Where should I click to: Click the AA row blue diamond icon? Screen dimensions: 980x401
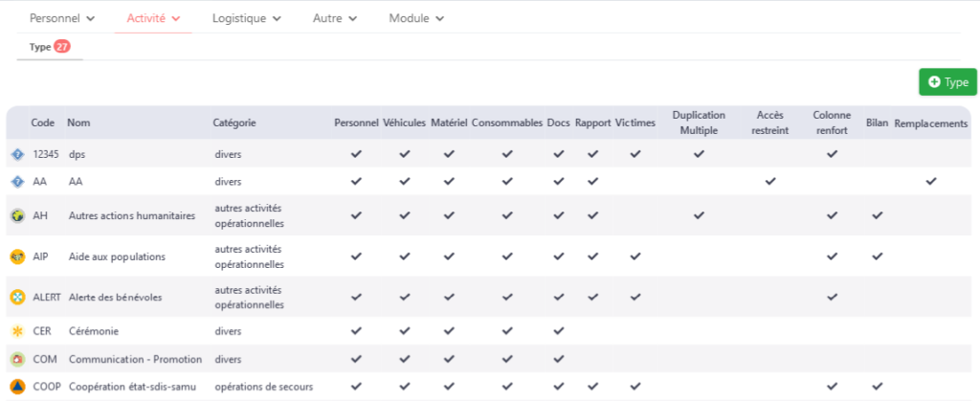click(17, 182)
